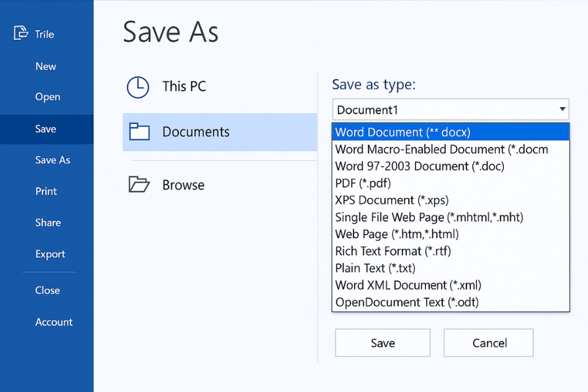Select Save As in left menu

click(x=52, y=160)
